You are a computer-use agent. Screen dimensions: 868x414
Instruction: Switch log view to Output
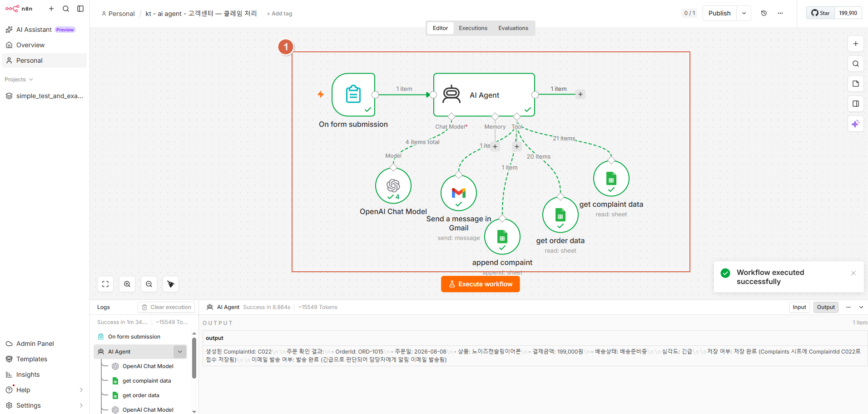(826, 307)
